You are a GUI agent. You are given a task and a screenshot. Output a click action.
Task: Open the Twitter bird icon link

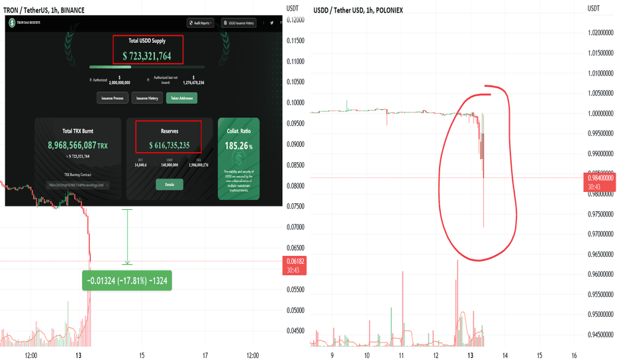[x=271, y=23]
